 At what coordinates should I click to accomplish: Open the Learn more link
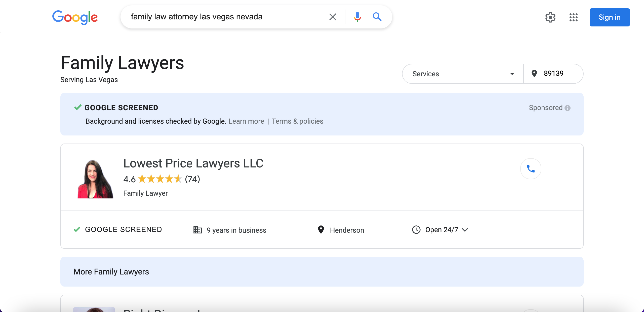[246, 121]
